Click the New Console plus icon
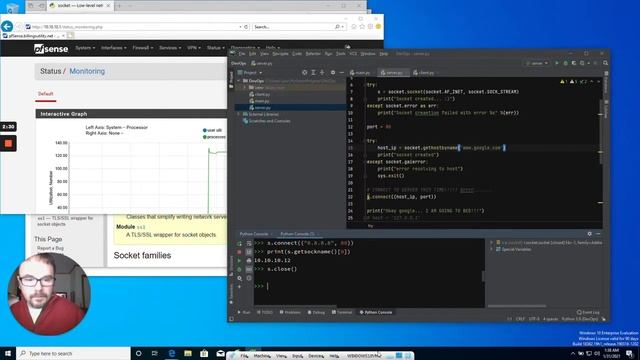The width and height of the screenshot is (640, 360). click(x=240, y=287)
